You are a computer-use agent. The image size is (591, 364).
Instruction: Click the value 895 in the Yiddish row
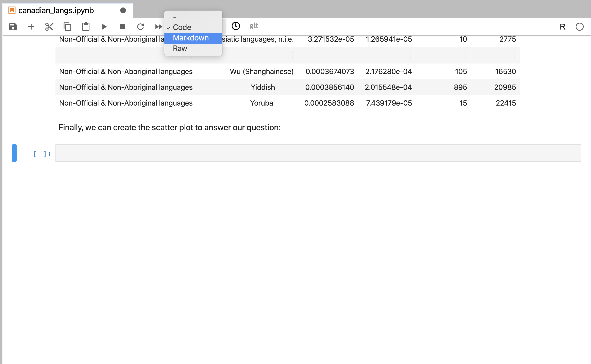460,87
